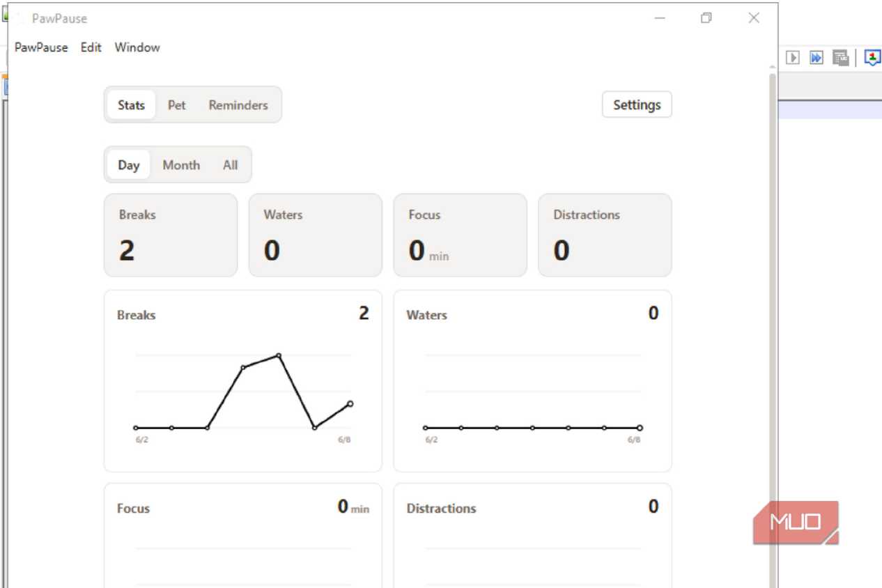Show All time statistics
This screenshot has height=588, width=882.
[x=231, y=165]
